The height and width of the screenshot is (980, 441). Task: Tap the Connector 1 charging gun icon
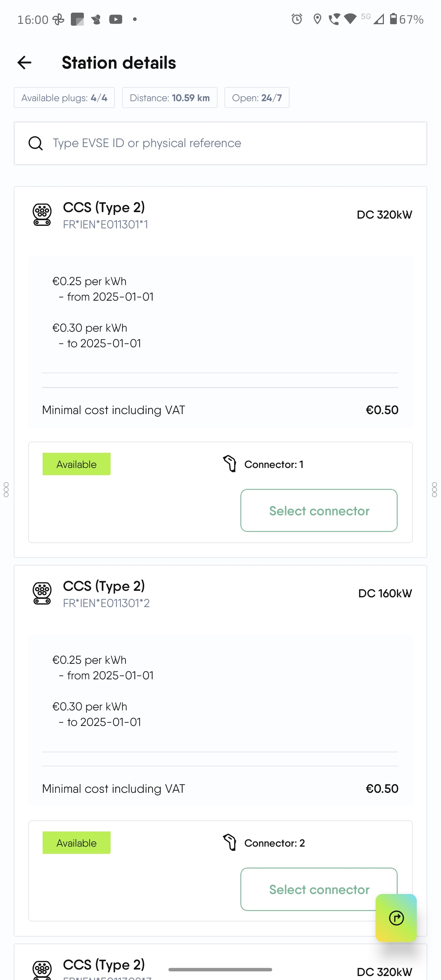click(230, 464)
